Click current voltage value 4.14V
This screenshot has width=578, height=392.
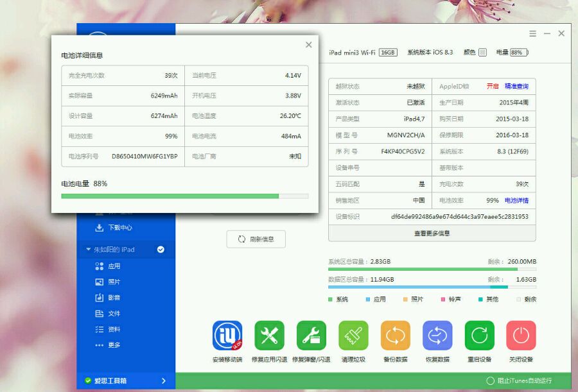(x=293, y=76)
